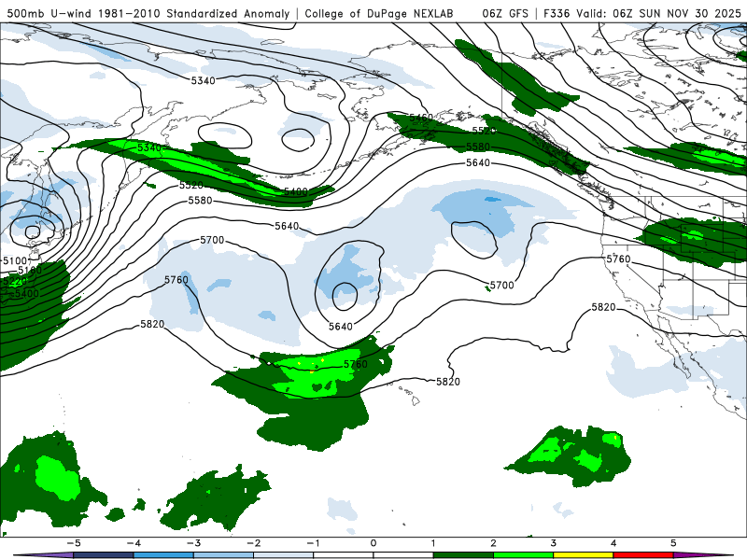Click the blue swatch between -4 and -3
This screenshot has width=747, height=560.
click(x=163, y=555)
